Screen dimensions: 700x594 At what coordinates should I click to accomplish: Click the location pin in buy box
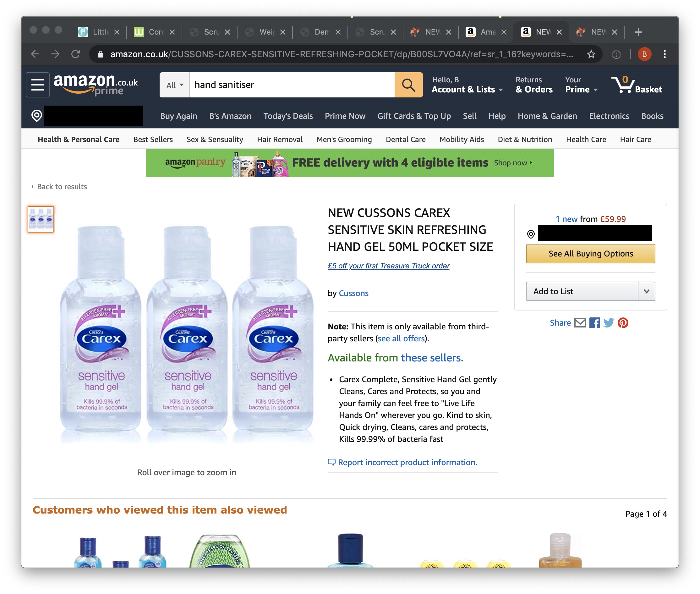[x=531, y=234]
